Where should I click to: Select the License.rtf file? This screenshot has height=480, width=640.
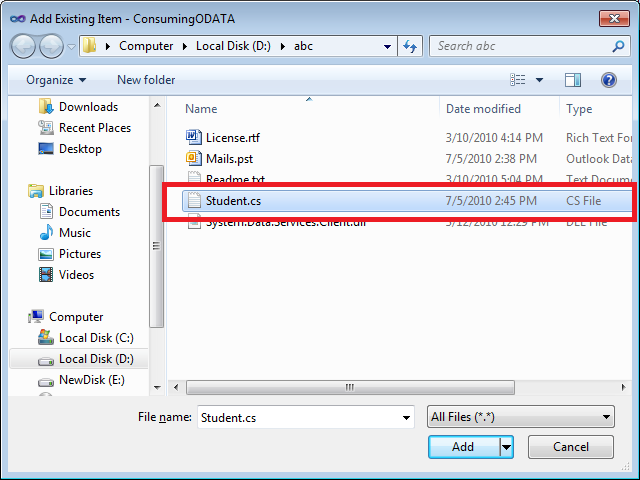pos(232,138)
